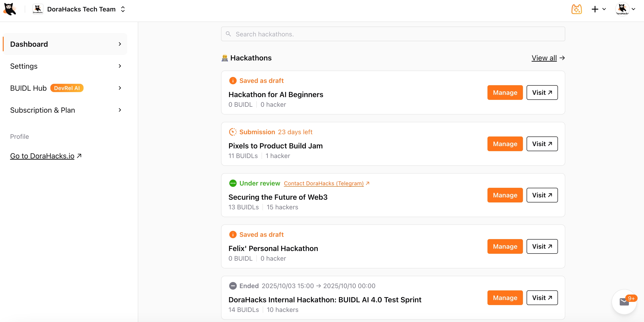The height and width of the screenshot is (322, 644).
Task: Expand the team switcher for DoraHacks Tech Team
Action: [123, 9]
